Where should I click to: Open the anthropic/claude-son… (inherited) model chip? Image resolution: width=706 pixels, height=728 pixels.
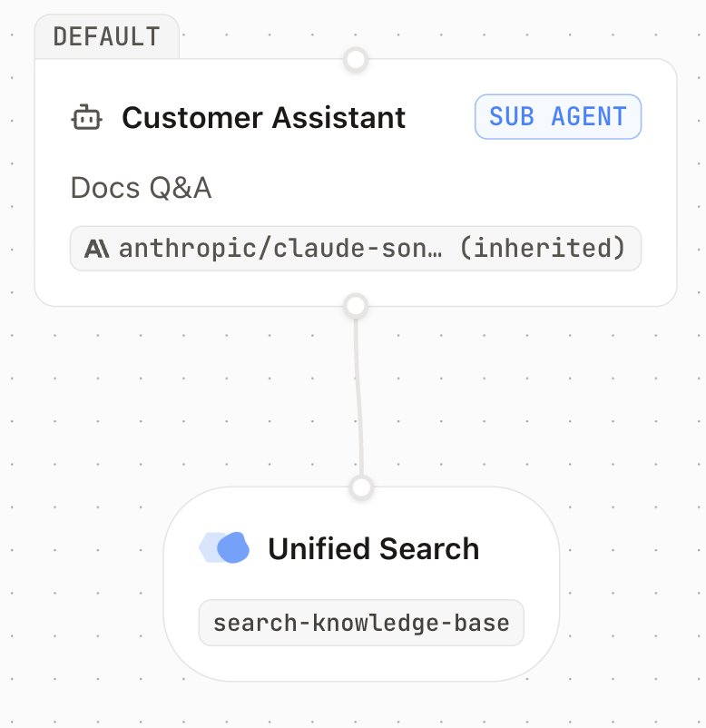coord(356,249)
